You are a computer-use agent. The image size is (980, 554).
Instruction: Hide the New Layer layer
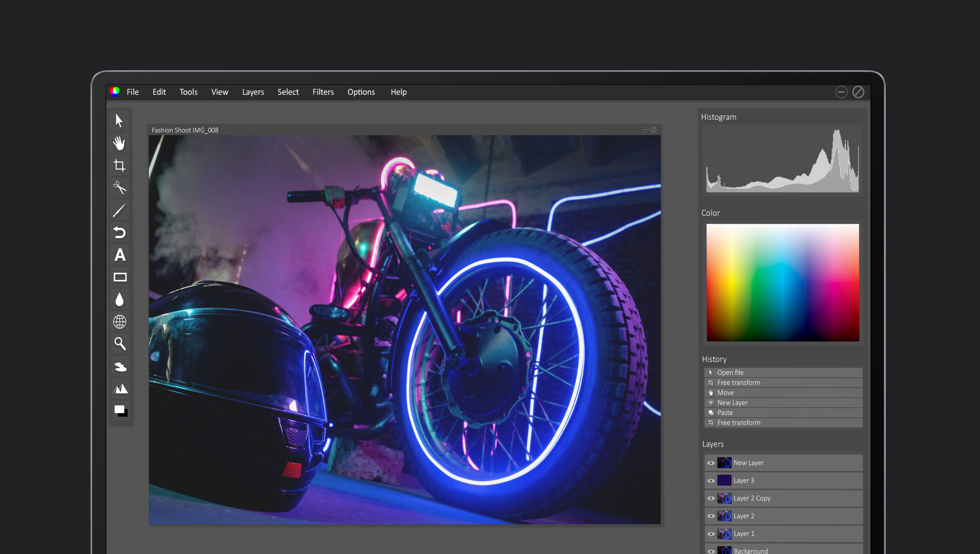[x=711, y=463]
